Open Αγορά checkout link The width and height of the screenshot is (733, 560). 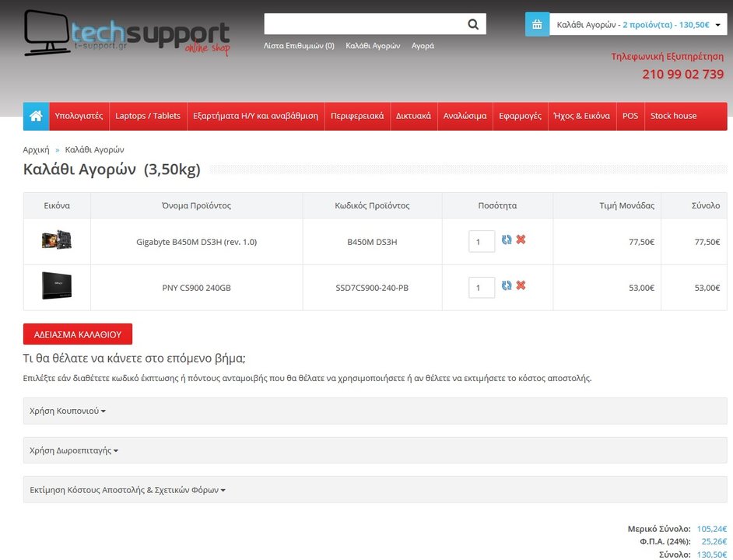[423, 46]
